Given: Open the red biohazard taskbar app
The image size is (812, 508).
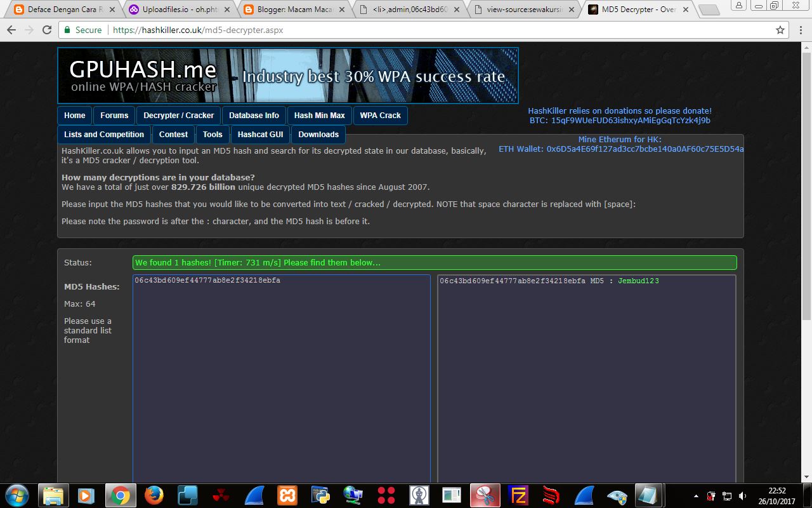Looking at the screenshot, I should tap(221, 495).
